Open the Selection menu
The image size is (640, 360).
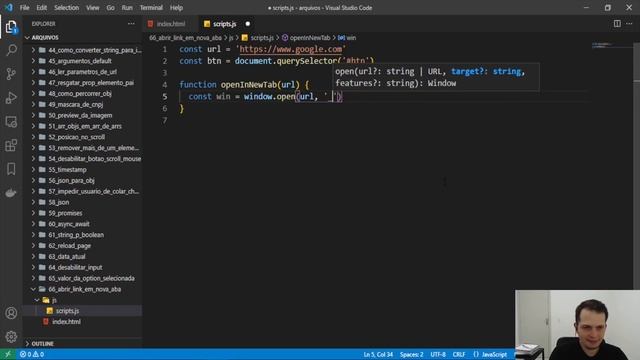click(x=67, y=8)
